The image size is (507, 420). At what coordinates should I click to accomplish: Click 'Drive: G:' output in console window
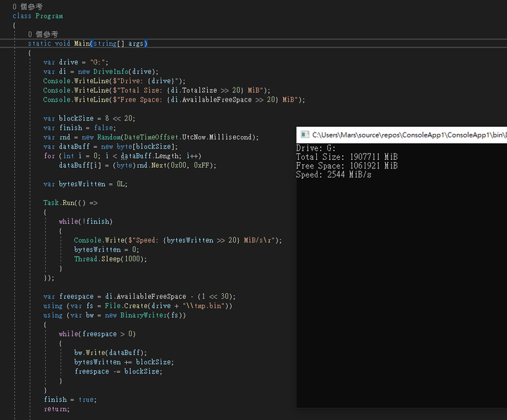point(316,148)
